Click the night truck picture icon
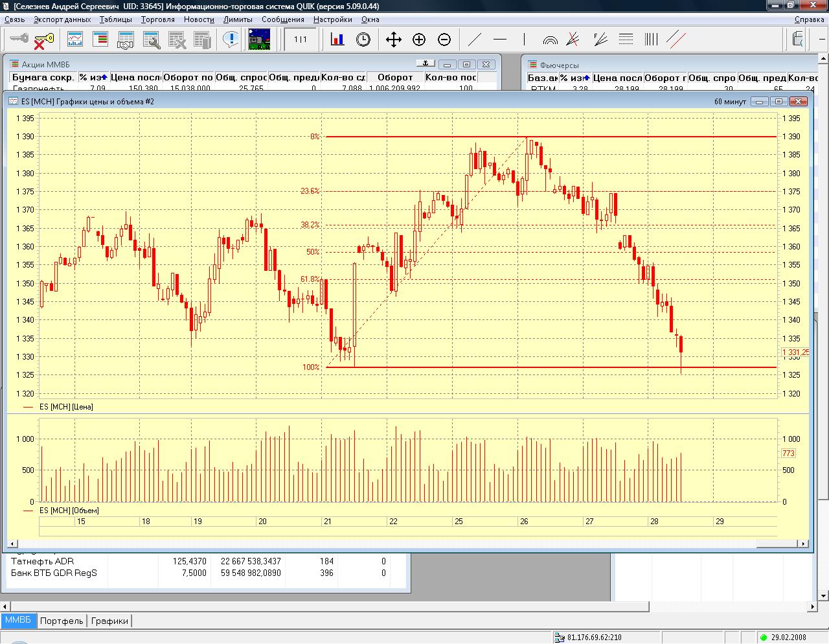Image resolution: width=829 pixels, height=644 pixels. [x=260, y=40]
